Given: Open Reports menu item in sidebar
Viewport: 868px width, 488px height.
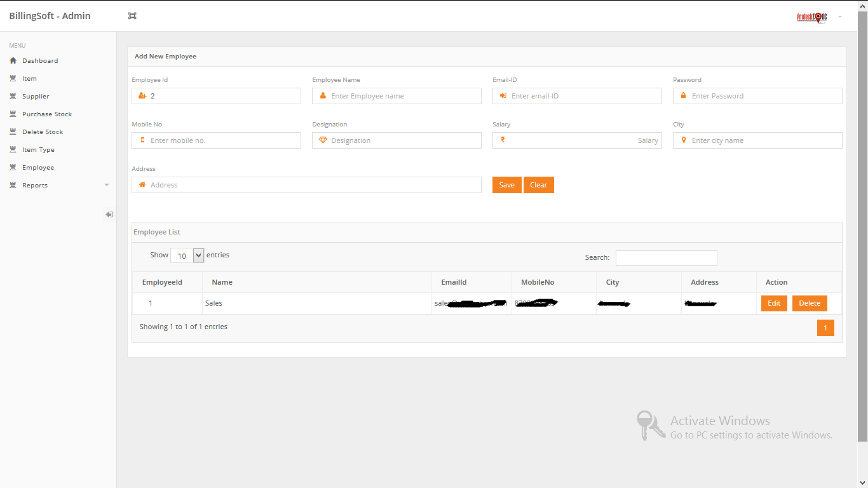Looking at the screenshot, I should [x=35, y=186].
